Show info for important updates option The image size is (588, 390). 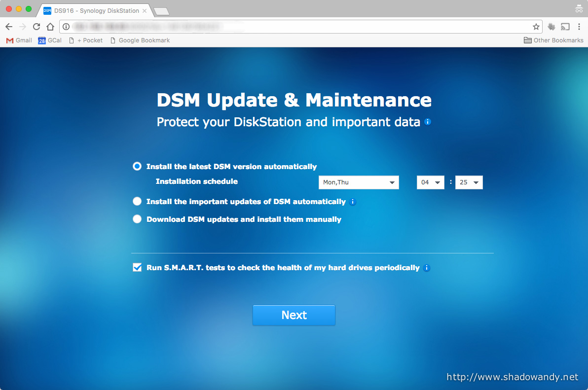(x=353, y=202)
